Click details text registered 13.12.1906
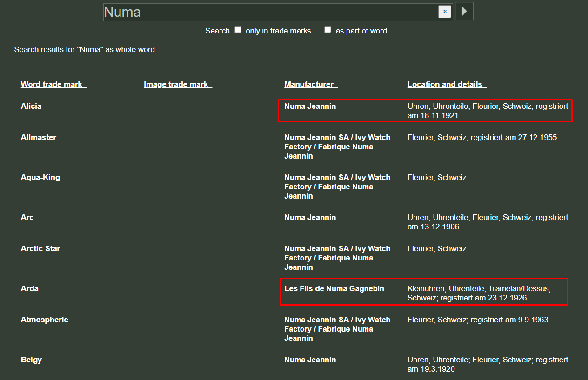The height and width of the screenshot is (380, 588). click(488, 222)
